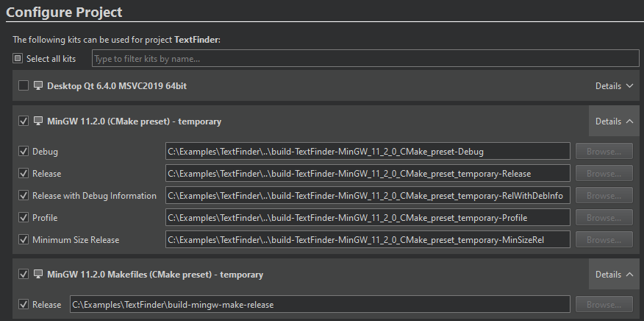Focus the filter kits by name field
This screenshot has width=644, height=321.
[x=365, y=59]
